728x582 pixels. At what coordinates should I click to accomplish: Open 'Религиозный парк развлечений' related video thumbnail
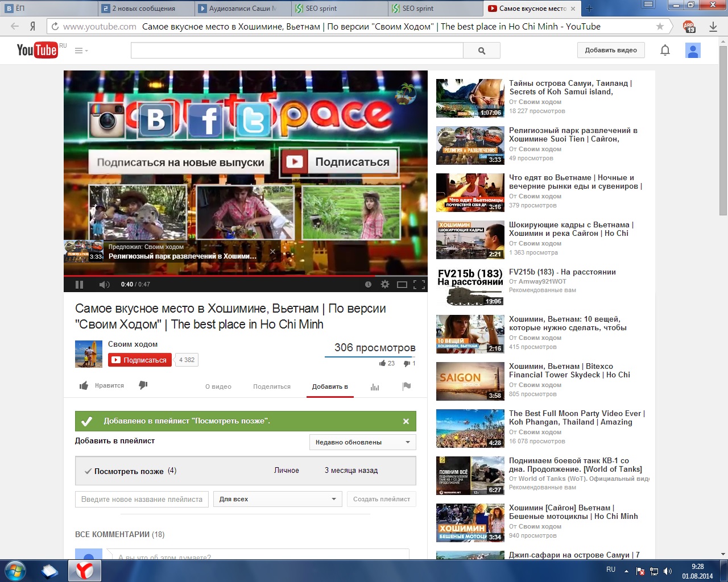(470, 145)
